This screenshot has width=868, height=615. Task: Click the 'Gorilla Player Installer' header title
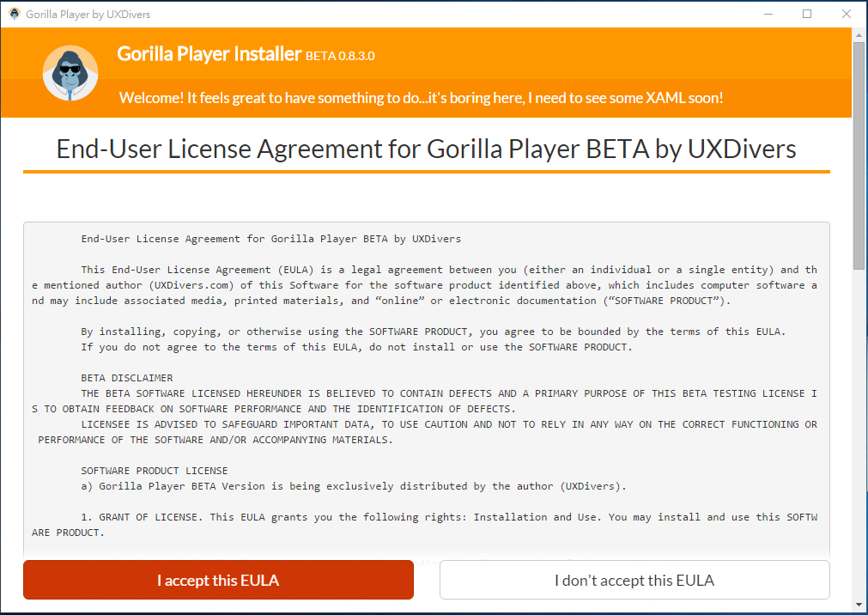click(209, 54)
